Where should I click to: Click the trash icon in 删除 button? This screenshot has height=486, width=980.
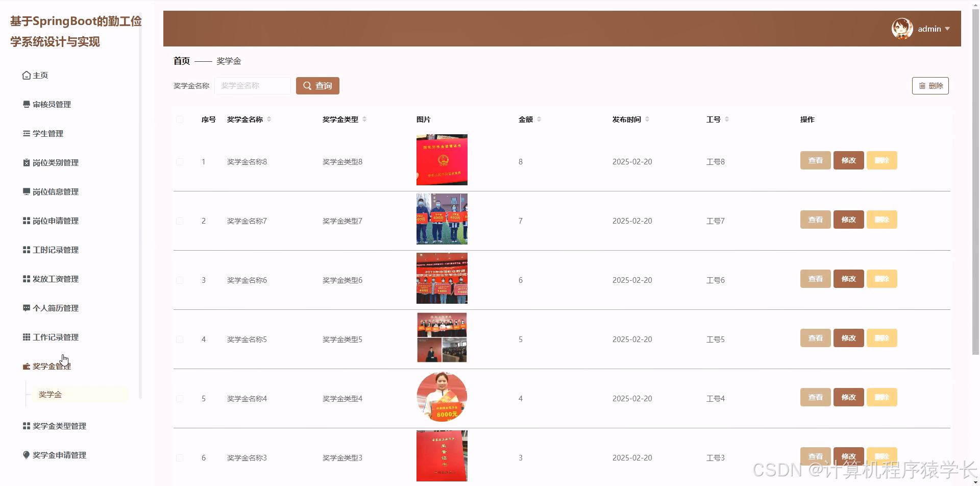click(922, 86)
